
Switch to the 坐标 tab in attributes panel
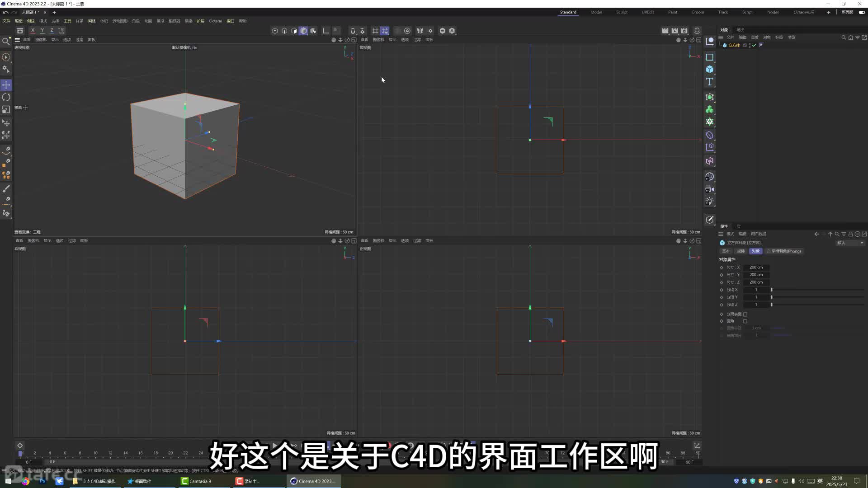tap(741, 251)
